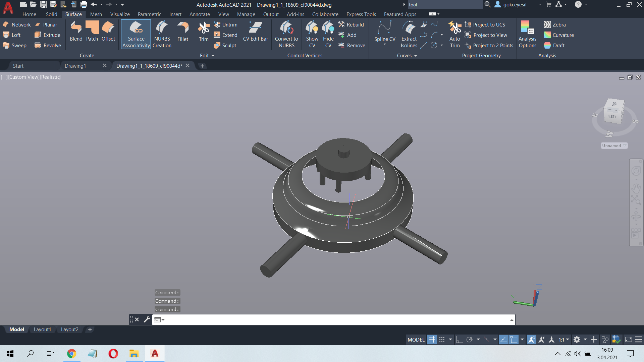This screenshot has width=644, height=362.
Task: Open the Visualize ribbon tab
Action: (x=120, y=14)
